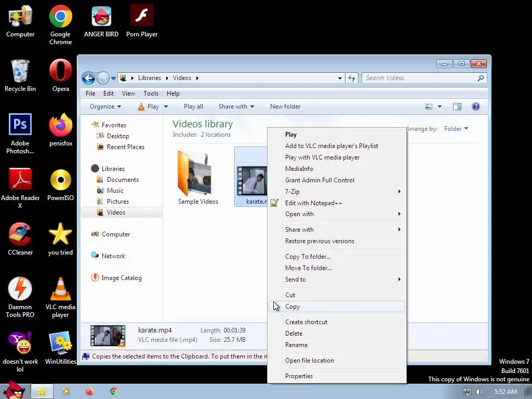Choose Copy in the context menu

[337, 307]
